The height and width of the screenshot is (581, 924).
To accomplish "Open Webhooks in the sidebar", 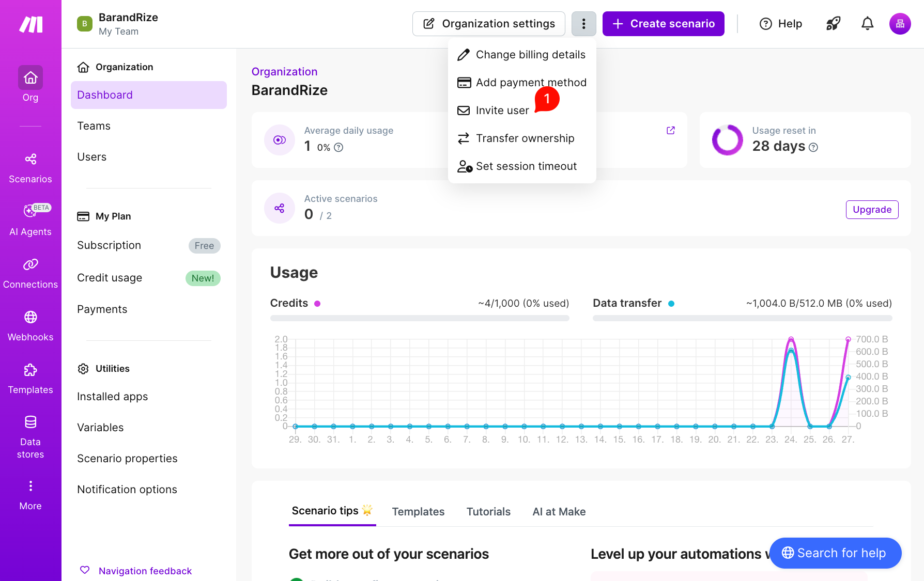I will point(30,326).
